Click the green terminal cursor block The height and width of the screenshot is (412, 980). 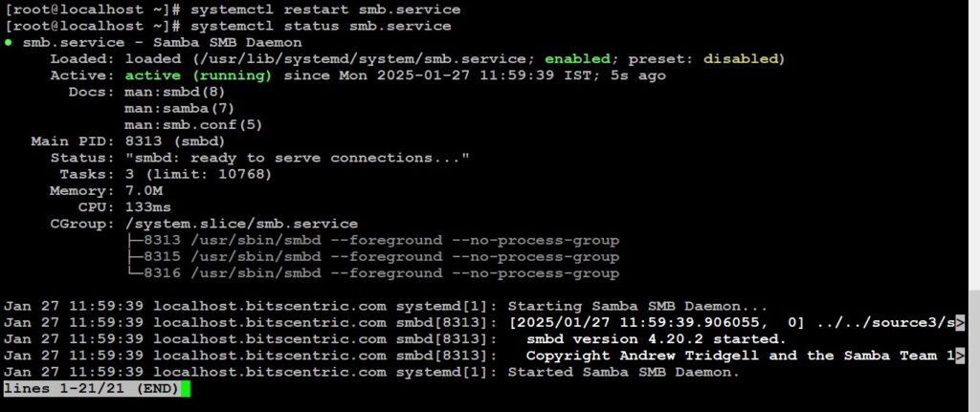coord(185,389)
